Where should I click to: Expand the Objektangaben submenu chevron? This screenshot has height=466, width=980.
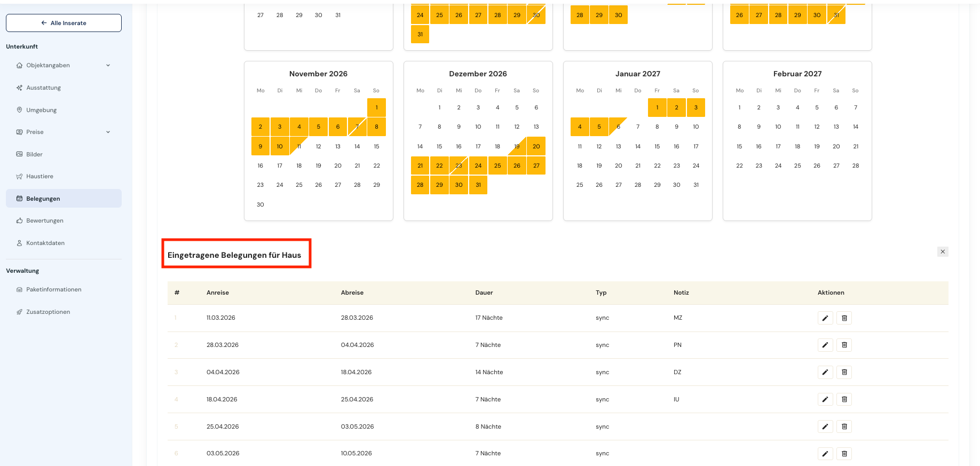[108, 66]
